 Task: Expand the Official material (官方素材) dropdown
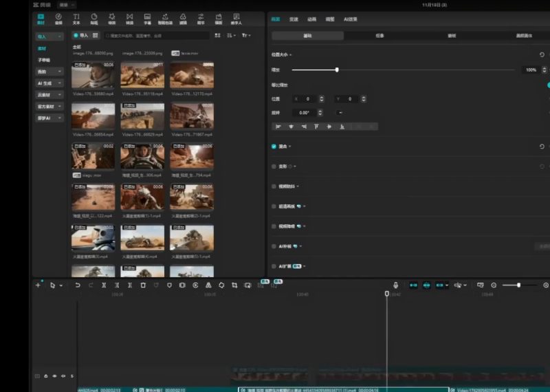point(49,107)
